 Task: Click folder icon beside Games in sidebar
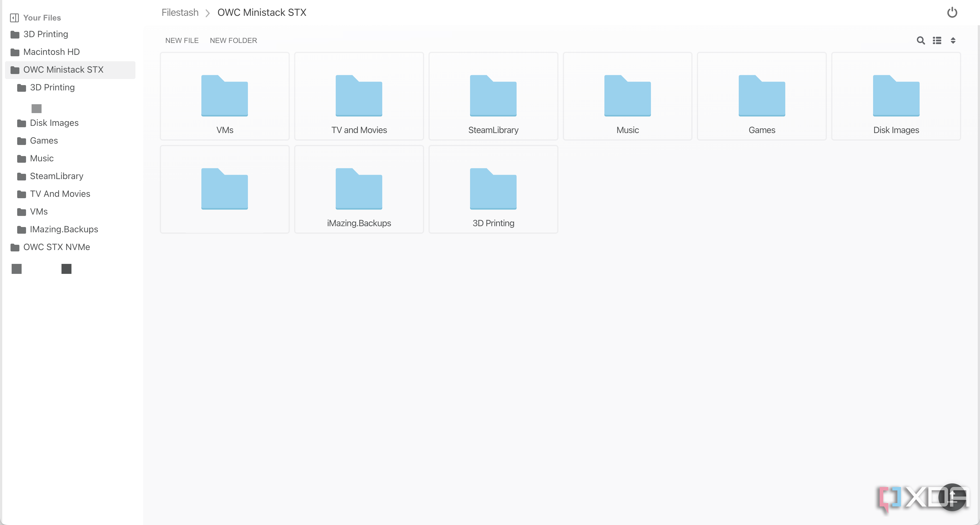[22, 141]
